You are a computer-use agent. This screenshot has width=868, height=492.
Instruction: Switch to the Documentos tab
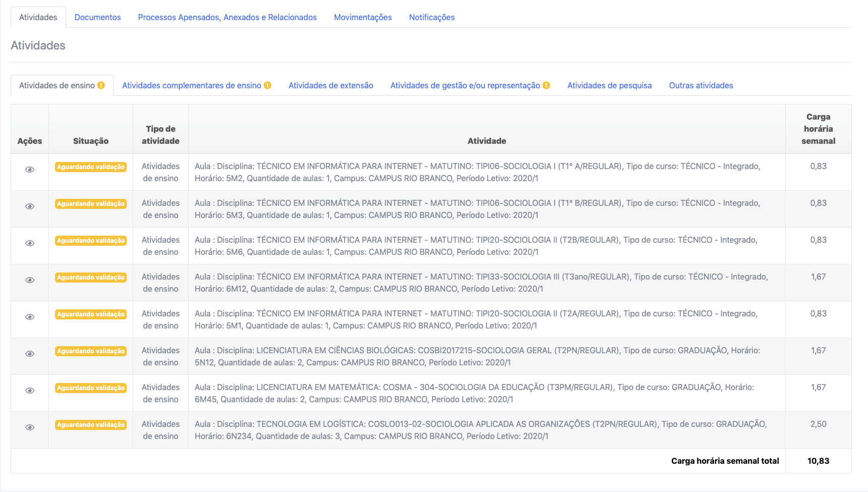[97, 17]
